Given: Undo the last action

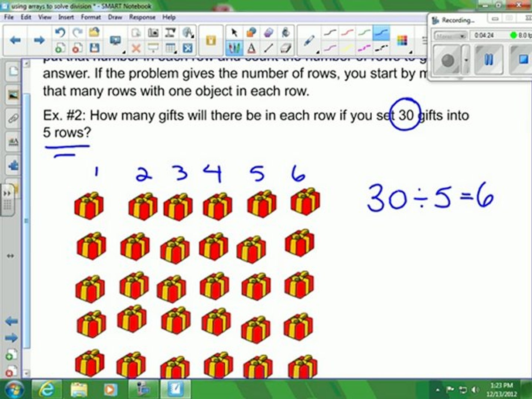Looking at the screenshot, I should [x=60, y=33].
